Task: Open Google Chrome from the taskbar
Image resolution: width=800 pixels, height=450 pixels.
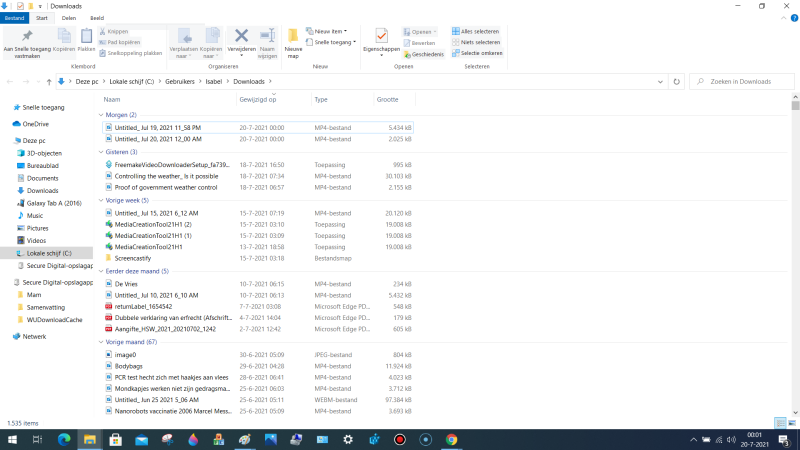Action: click(451, 439)
